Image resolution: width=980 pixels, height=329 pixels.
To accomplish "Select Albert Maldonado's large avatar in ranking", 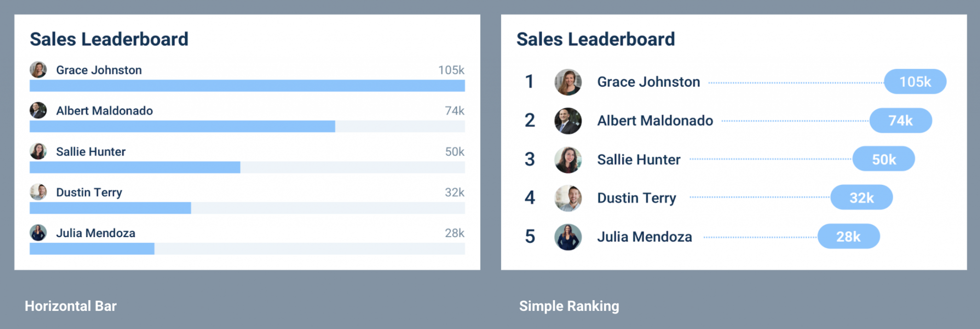I will pyautogui.click(x=568, y=121).
